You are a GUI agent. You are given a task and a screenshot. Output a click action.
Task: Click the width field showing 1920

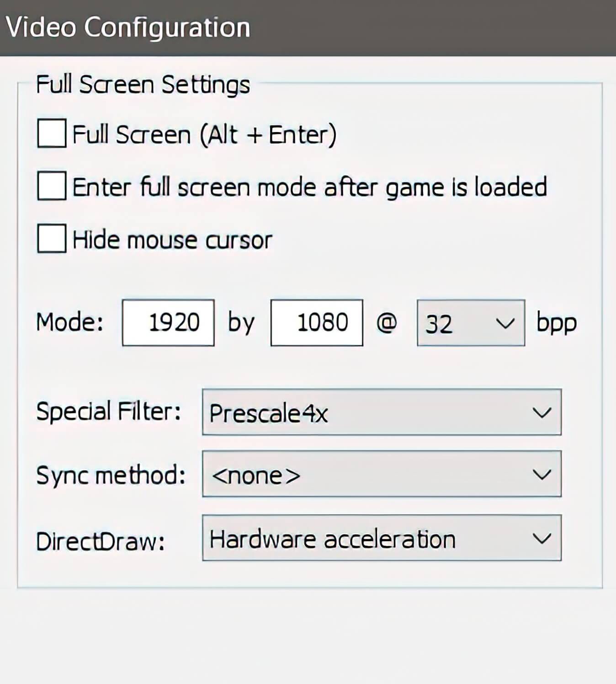(168, 323)
